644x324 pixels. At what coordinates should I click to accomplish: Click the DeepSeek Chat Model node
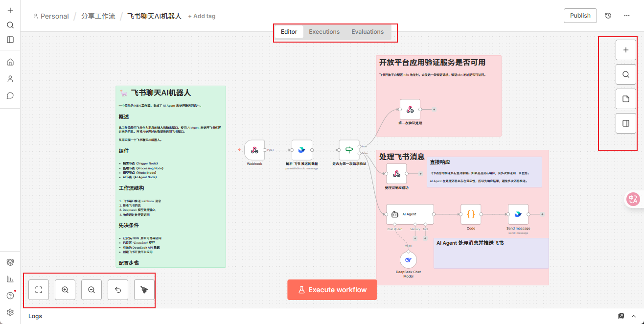(x=408, y=260)
